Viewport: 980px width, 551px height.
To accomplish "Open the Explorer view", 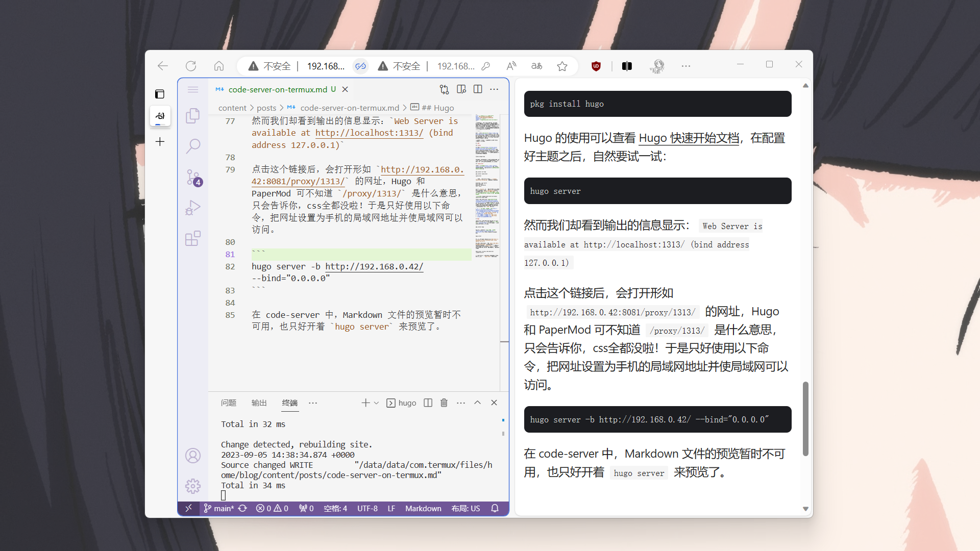I will tap(193, 116).
